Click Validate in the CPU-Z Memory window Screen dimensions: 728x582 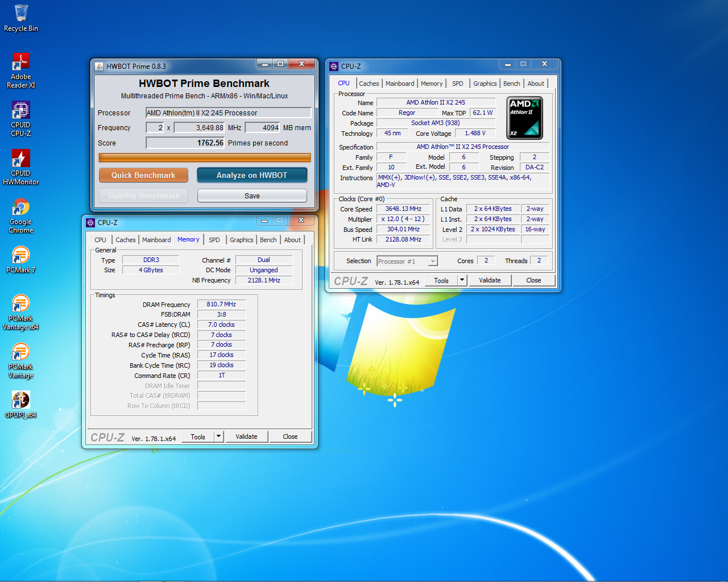coord(246,436)
